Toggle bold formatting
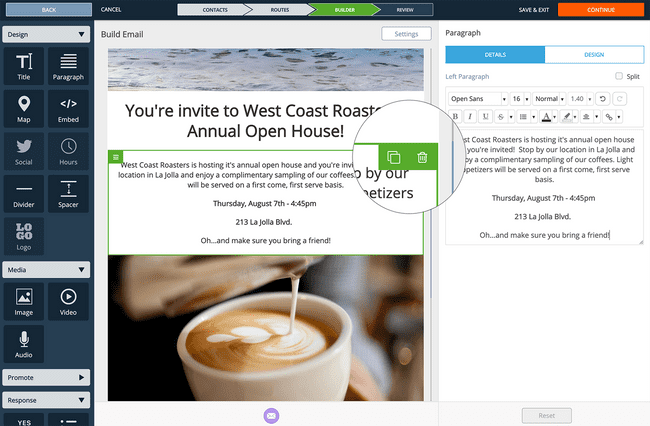Viewport: 650px width, 426px height. click(x=455, y=117)
